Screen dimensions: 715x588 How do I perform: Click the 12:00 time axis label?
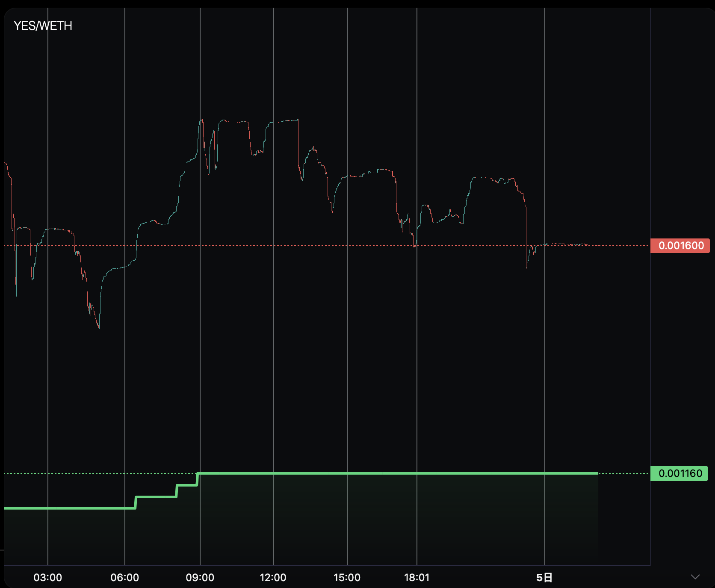point(273,578)
